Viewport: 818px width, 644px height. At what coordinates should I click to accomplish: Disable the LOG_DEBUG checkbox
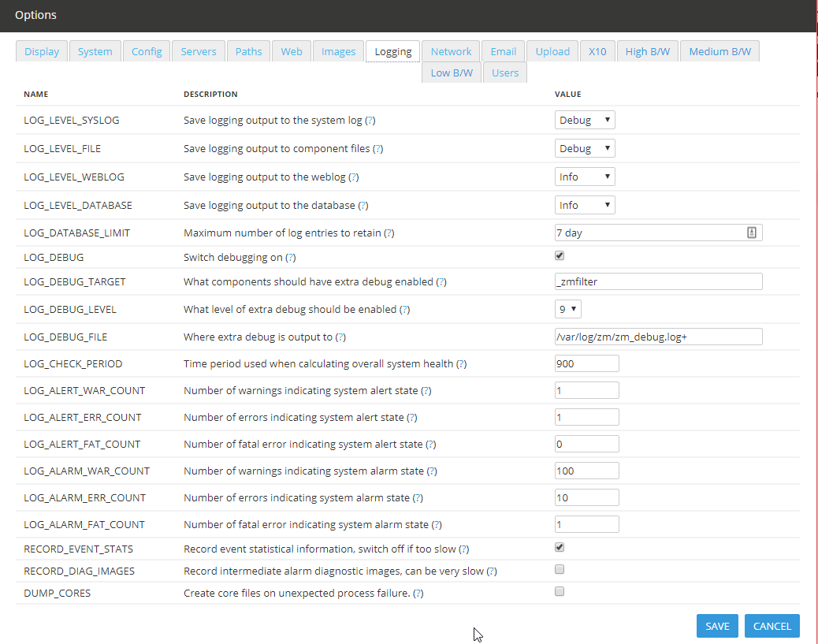pyautogui.click(x=560, y=255)
